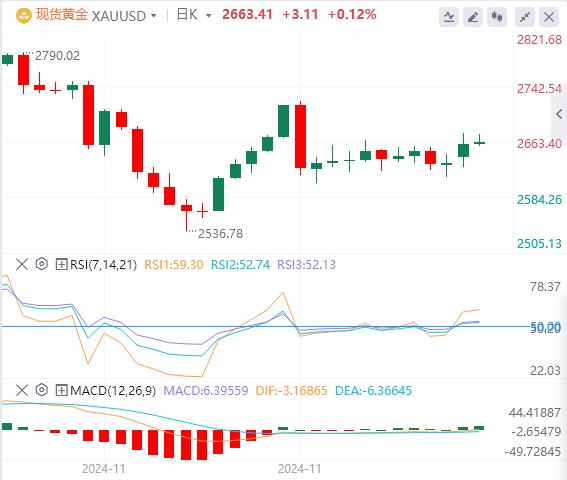Click the 2663.40 price axis label
This screenshot has width=567, height=480.
539,144
